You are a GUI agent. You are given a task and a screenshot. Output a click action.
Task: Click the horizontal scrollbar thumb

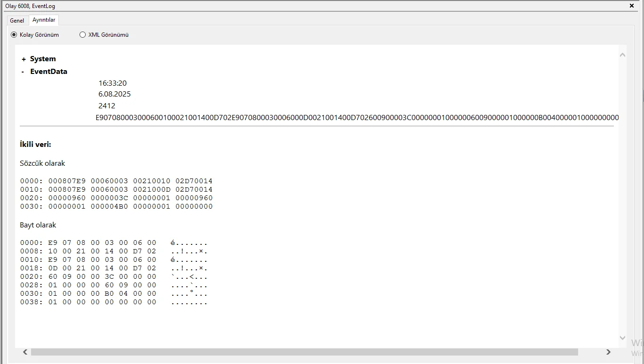pos(304,352)
